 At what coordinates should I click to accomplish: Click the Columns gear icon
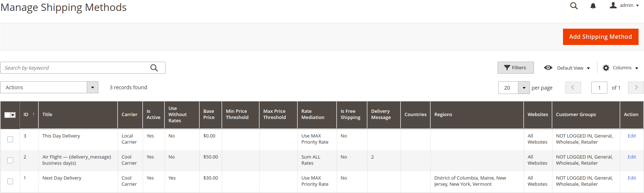(x=606, y=68)
